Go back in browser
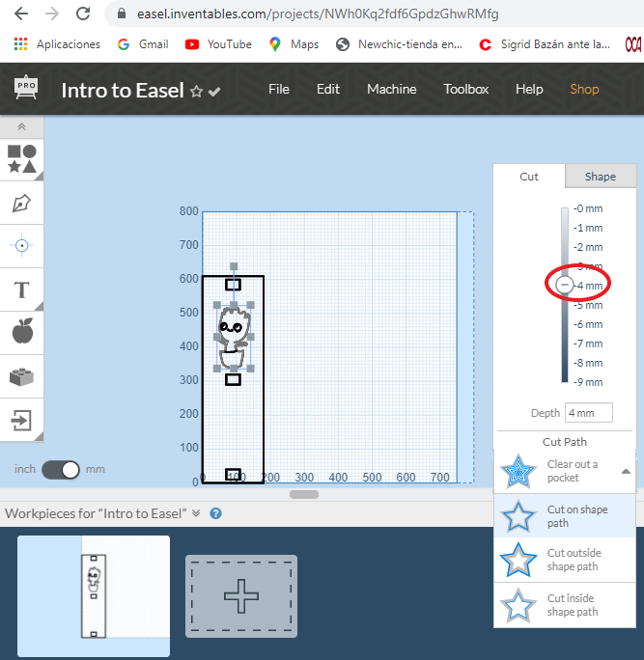The image size is (644, 660). pos(21,14)
